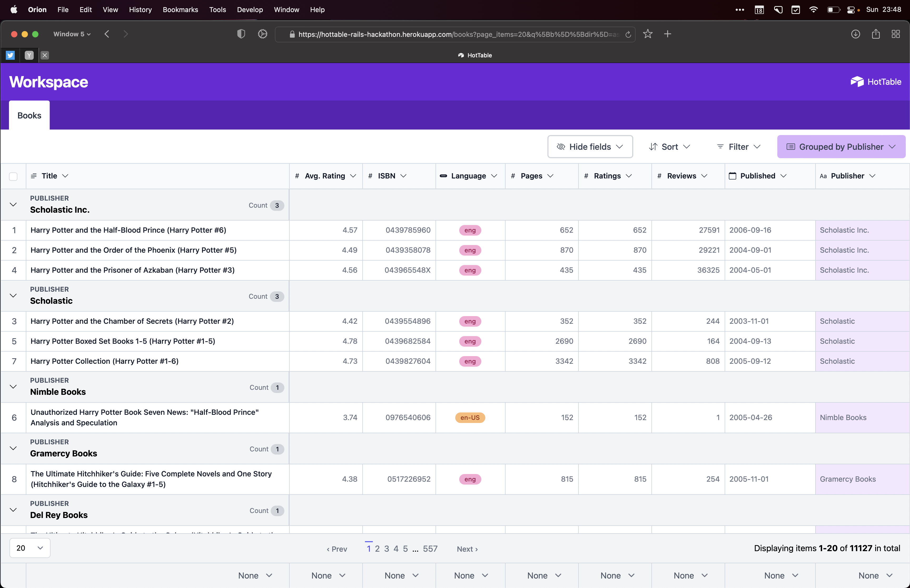Click the shield privacy icon in toolbar

241,34
